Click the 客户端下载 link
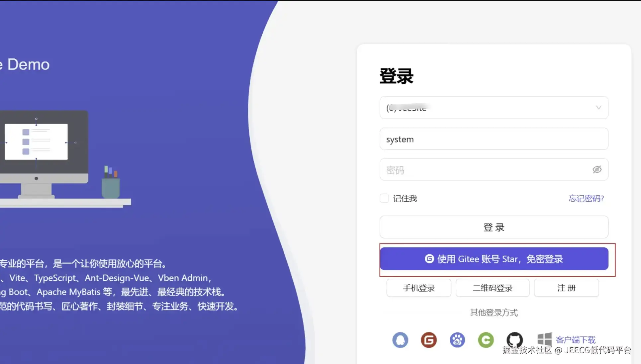Image resolution: width=641 pixels, height=364 pixels. pyautogui.click(x=576, y=340)
